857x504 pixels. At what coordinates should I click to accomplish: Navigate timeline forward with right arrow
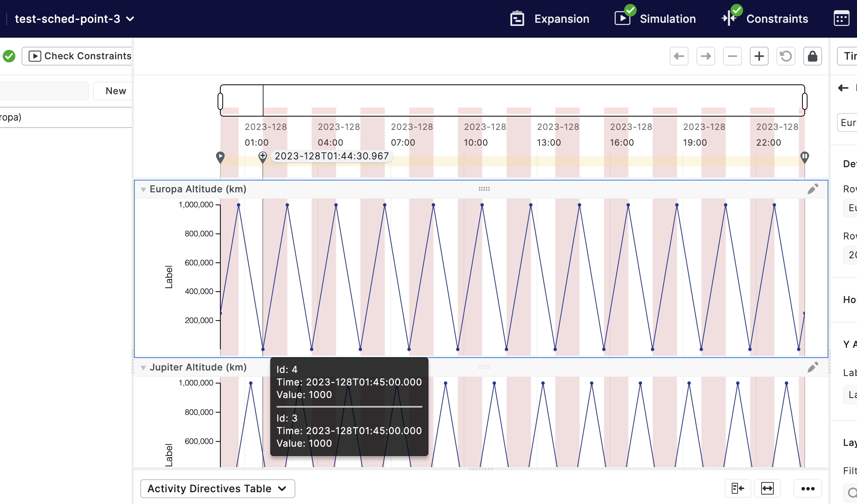[706, 56]
